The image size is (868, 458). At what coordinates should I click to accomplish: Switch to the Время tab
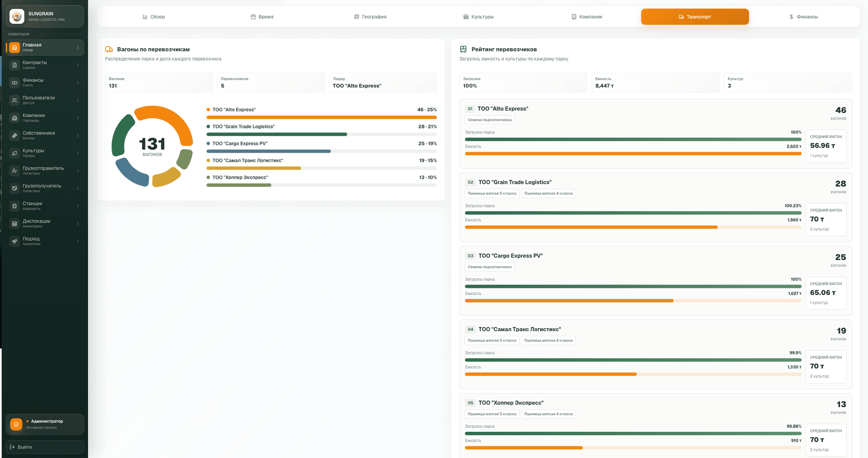coord(262,17)
